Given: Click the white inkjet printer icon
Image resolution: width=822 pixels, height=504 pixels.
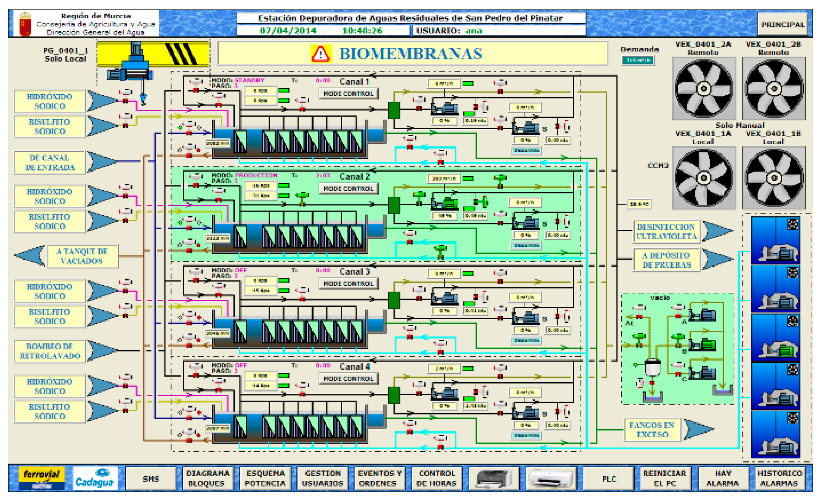Looking at the screenshot, I should [551, 479].
